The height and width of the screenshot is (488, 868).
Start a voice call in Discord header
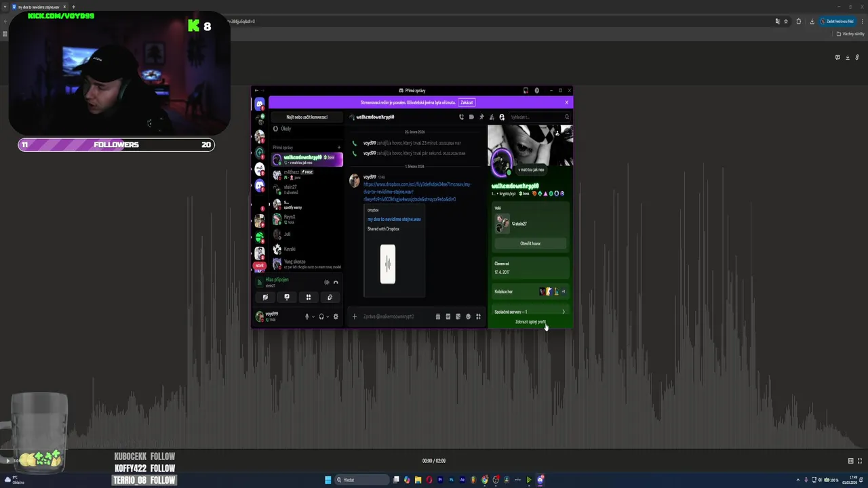pyautogui.click(x=462, y=117)
